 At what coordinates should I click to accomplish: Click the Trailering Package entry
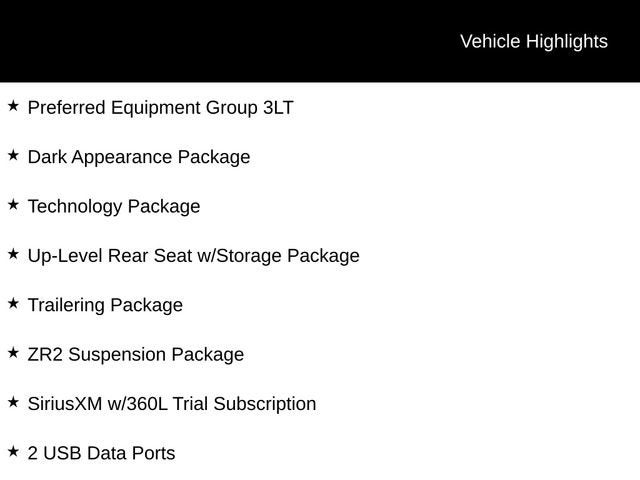105,305
